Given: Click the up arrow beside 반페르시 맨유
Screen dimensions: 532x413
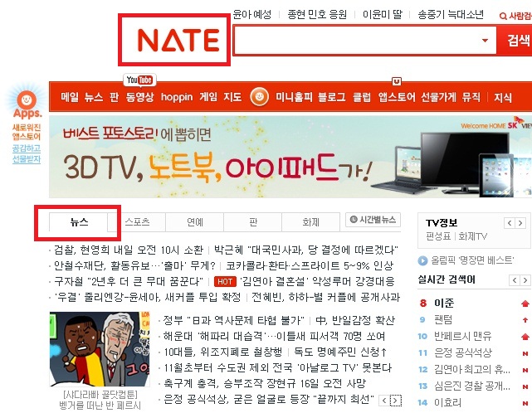Looking at the screenshot, I should (525, 337).
